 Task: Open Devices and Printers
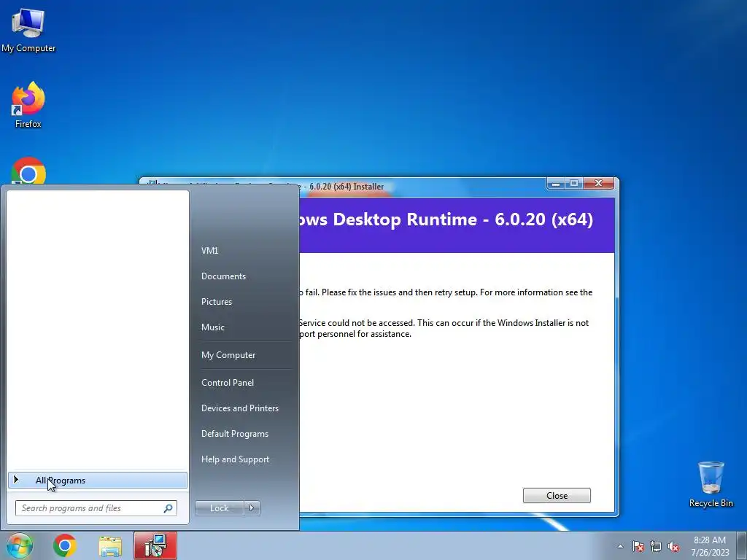point(239,408)
